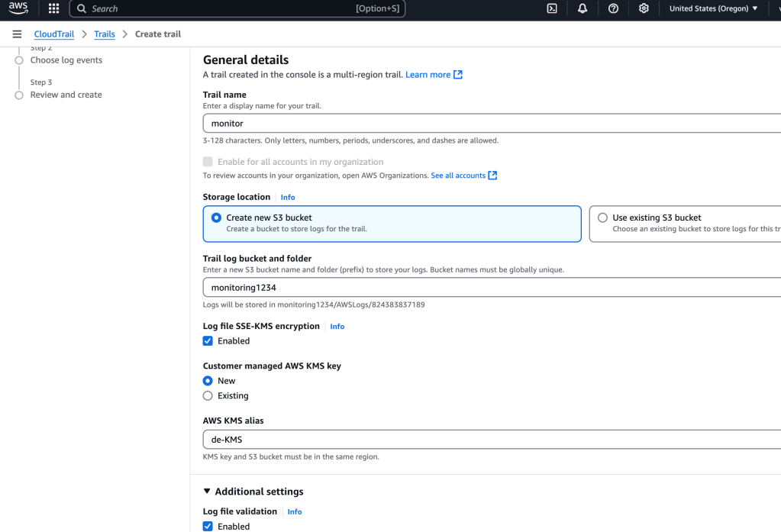The width and height of the screenshot is (781, 532).
Task: Open the help question mark menu
Action: [613, 8]
